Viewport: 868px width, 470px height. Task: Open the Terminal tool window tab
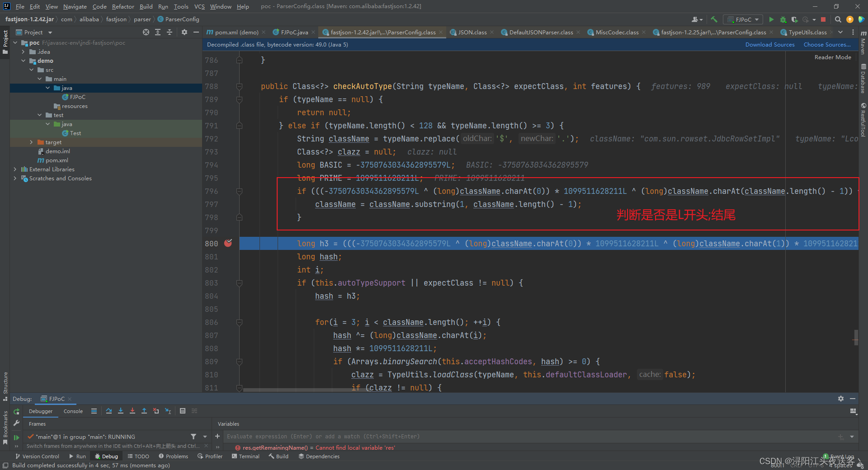(245, 456)
